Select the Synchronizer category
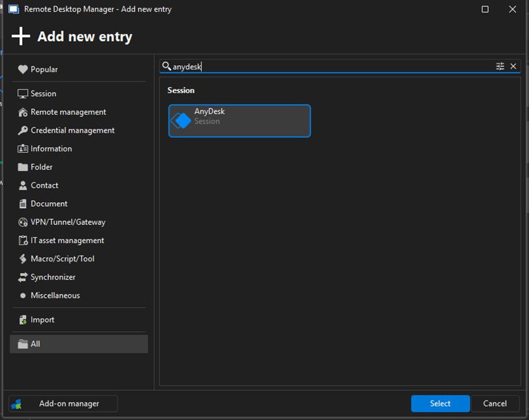 coord(53,277)
